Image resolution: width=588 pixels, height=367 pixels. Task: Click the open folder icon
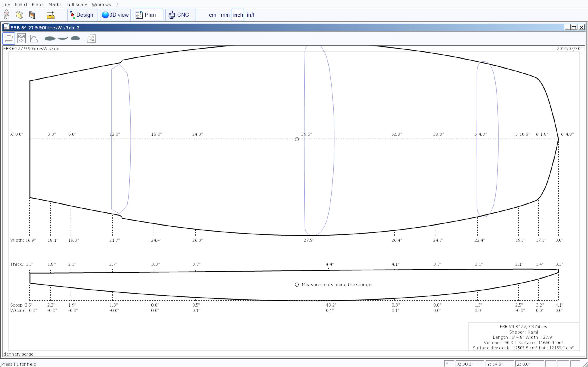19,15
